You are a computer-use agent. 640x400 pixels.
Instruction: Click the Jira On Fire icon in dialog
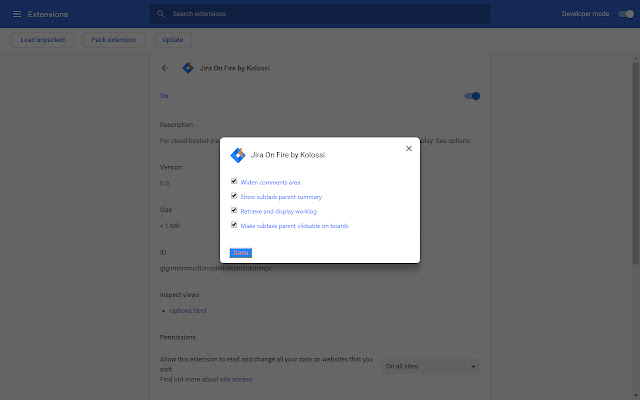coord(238,155)
